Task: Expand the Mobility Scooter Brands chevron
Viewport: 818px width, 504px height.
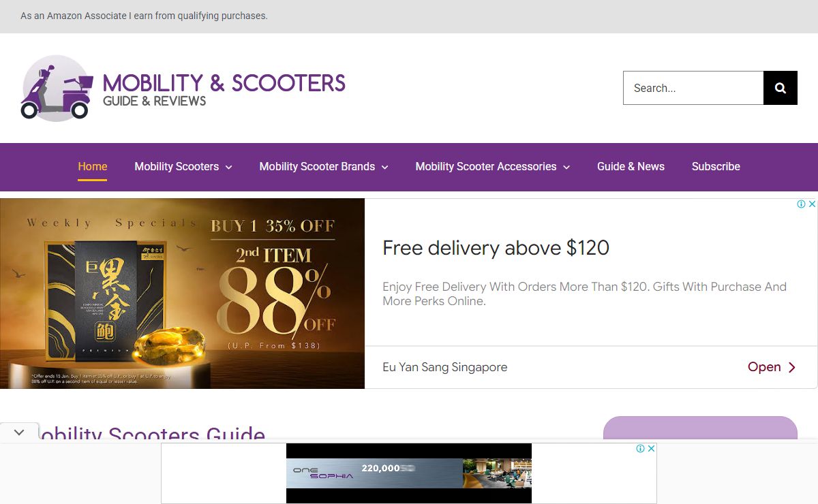Action: coord(384,167)
